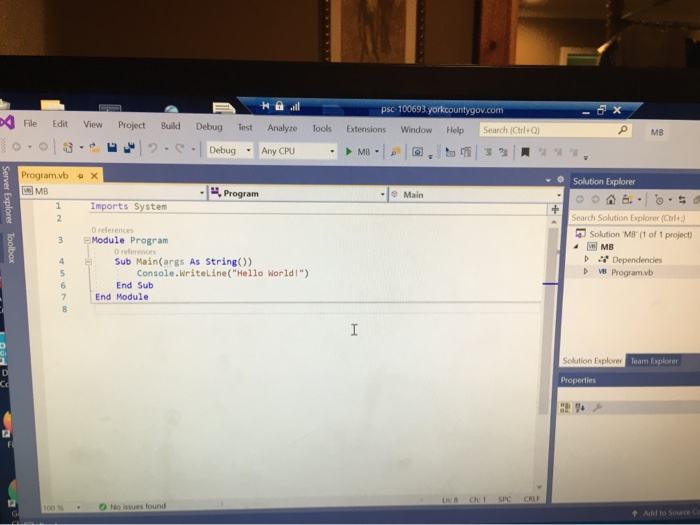Collapse the Module Program outlining box
This screenshot has width=700, height=525.
pyautogui.click(x=88, y=241)
